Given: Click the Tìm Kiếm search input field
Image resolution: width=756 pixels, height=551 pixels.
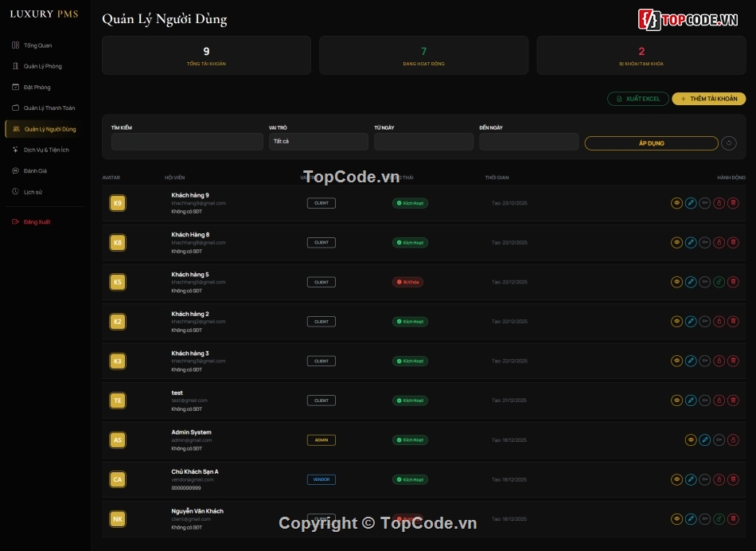Looking at the screenshot, I should (187, 142).
